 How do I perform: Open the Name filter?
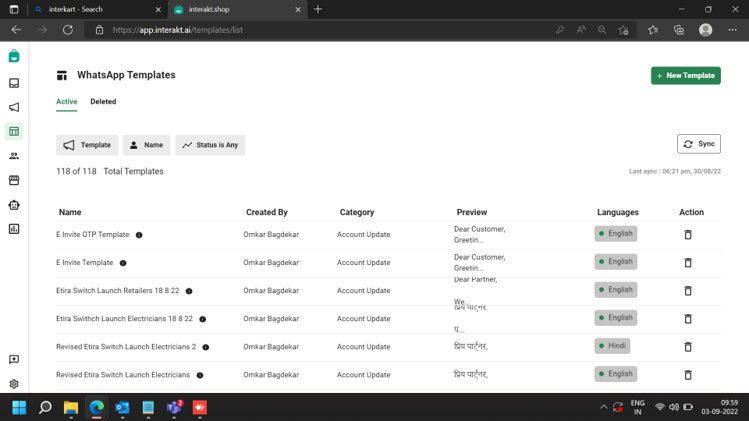[x=146, y=145]
